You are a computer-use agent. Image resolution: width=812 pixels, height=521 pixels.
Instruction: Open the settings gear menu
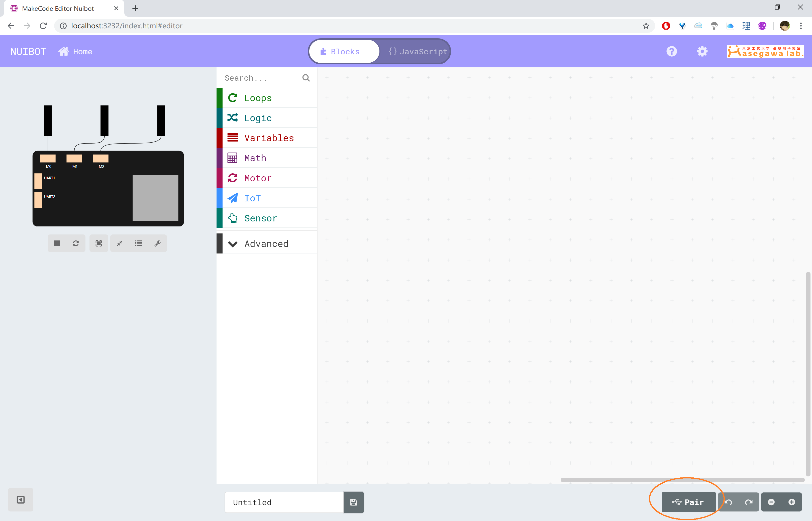coord(702,51)
